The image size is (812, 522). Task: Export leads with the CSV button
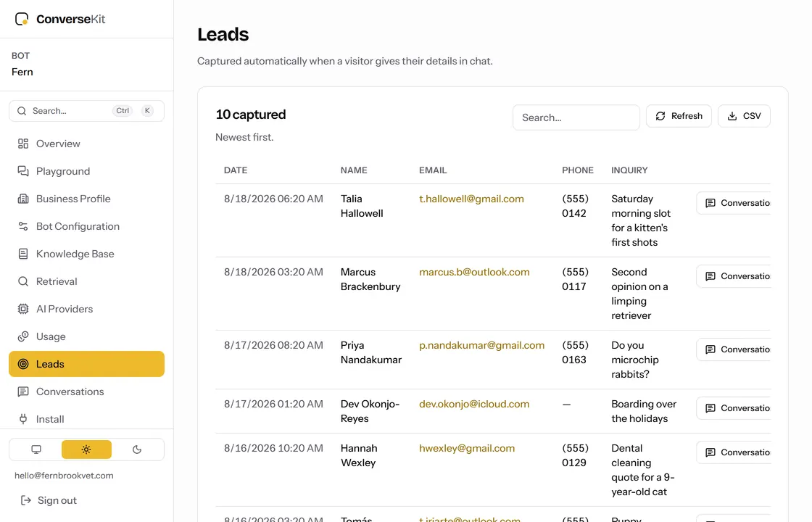(744, 116)
